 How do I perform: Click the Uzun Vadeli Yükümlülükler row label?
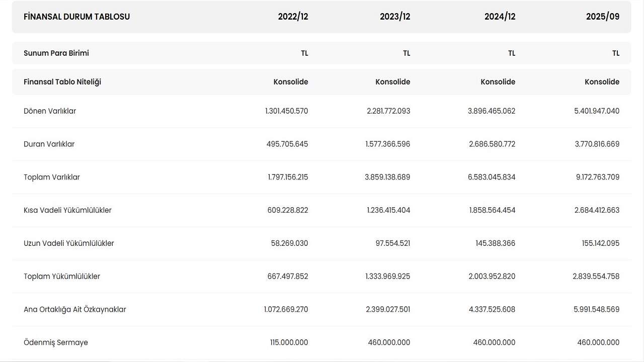coord(69,243)
